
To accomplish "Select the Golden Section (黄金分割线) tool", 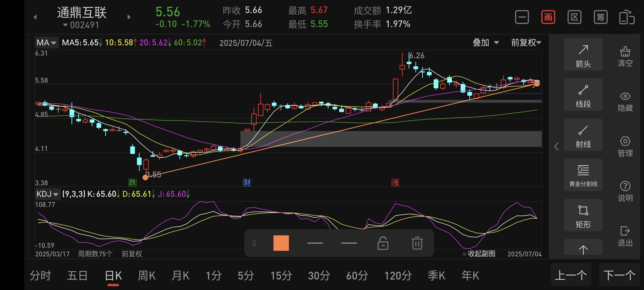I will pos(583,175).
